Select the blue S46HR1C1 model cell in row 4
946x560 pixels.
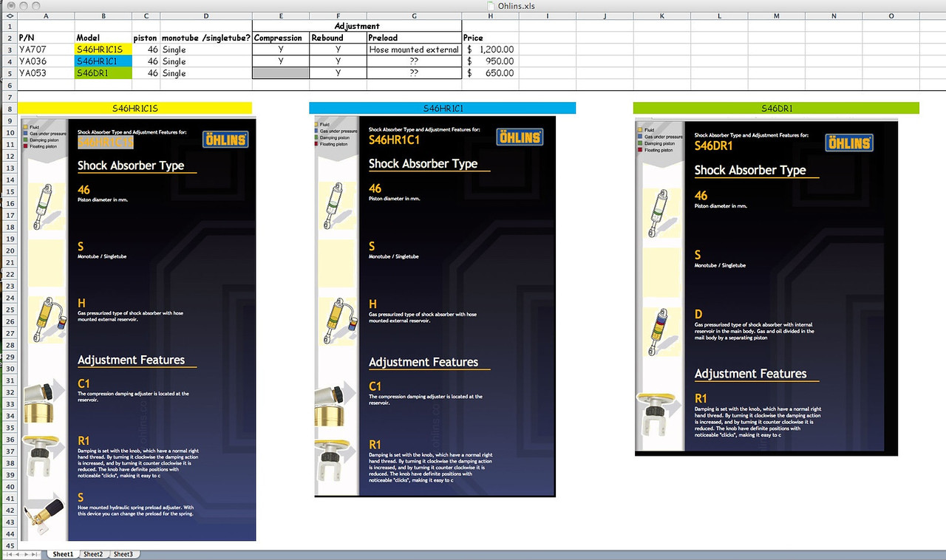pyautogui.click(x=103, y=61)
